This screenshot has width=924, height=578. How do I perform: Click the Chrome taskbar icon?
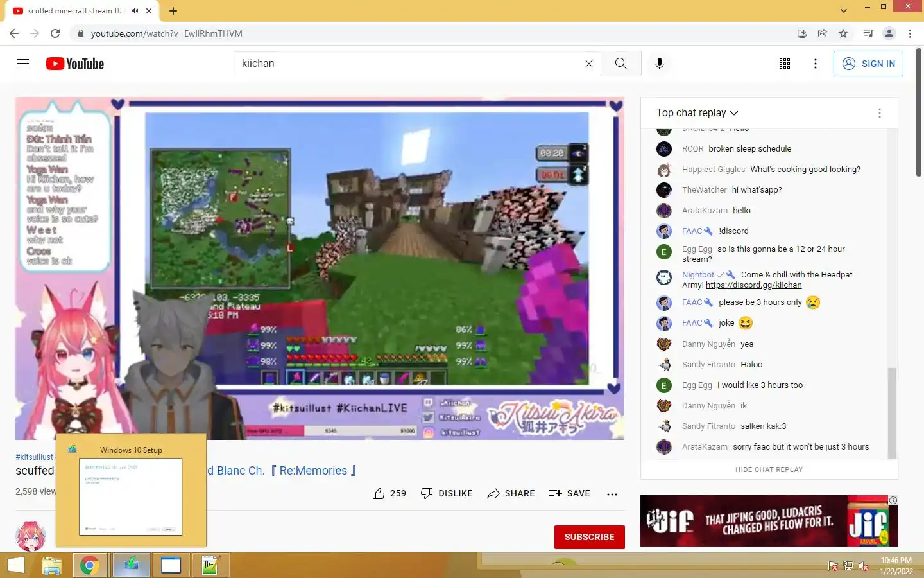point(89,566)
